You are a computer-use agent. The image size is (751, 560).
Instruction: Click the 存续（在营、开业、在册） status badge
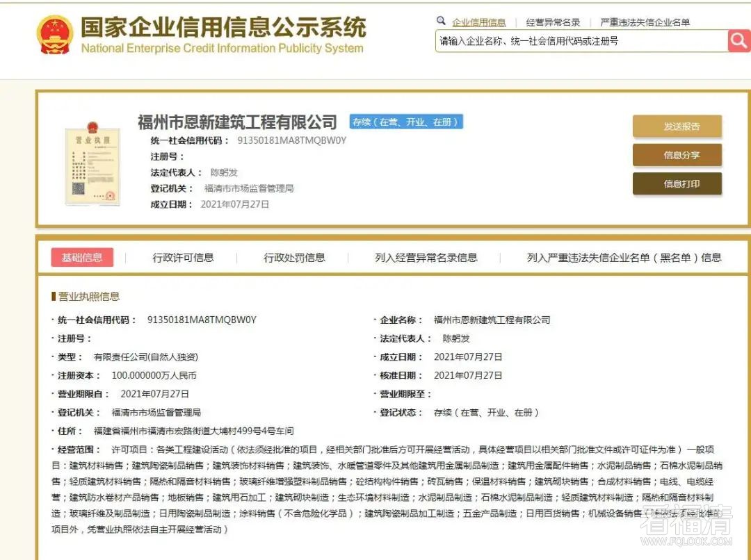point(405,122)
